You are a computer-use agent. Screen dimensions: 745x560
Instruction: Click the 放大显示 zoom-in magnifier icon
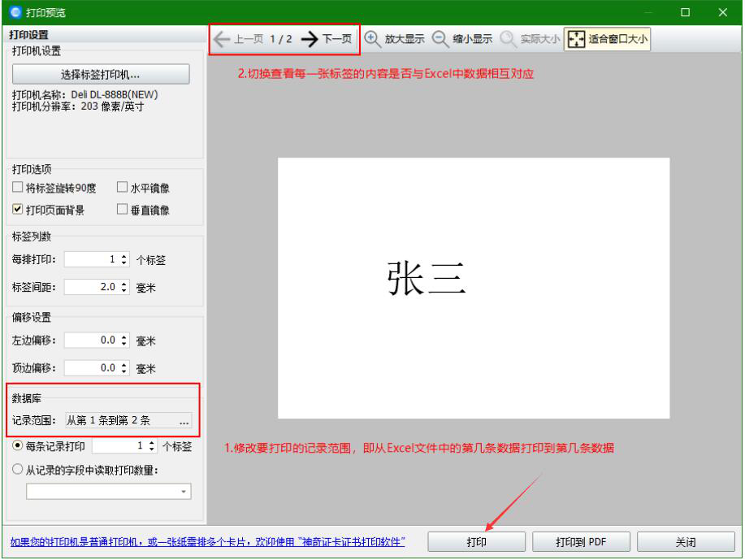[373, 37]
